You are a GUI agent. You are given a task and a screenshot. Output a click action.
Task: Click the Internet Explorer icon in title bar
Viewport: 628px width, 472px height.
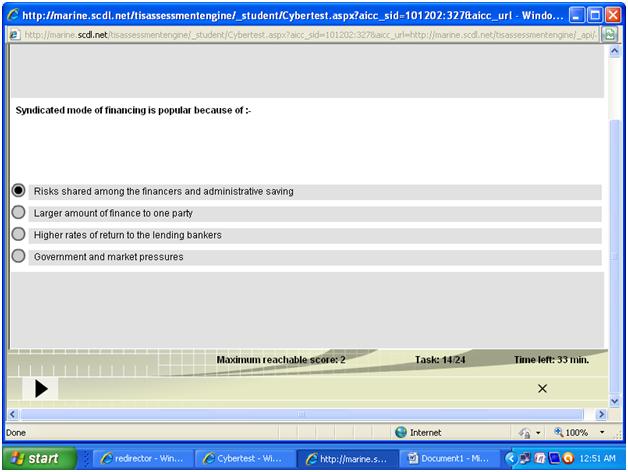(13, 15)
